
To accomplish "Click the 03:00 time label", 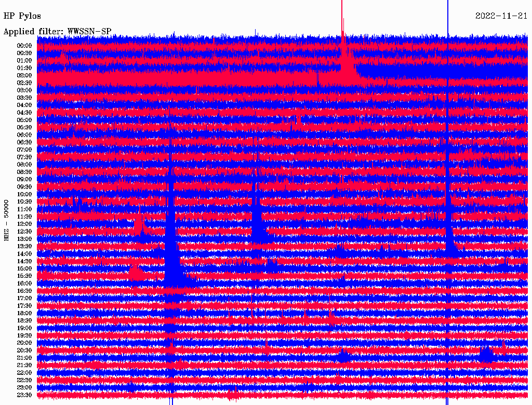I will (24, 90).
